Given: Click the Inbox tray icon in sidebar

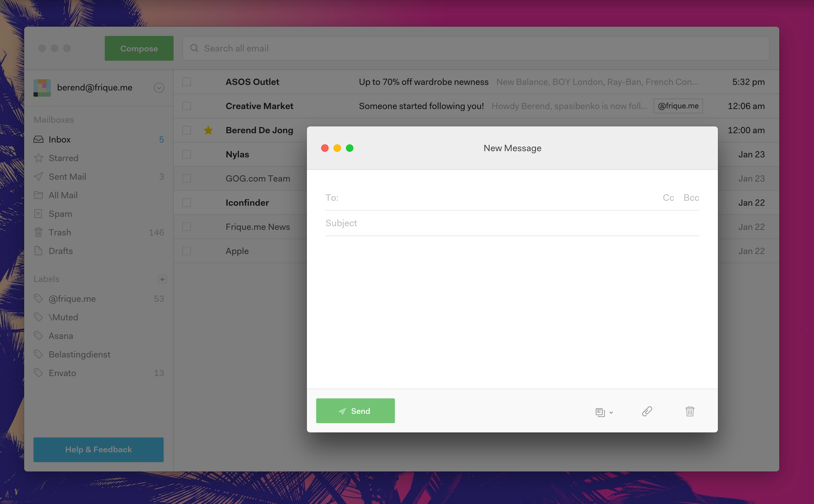Looking at the screenshot, I should 38,139.
